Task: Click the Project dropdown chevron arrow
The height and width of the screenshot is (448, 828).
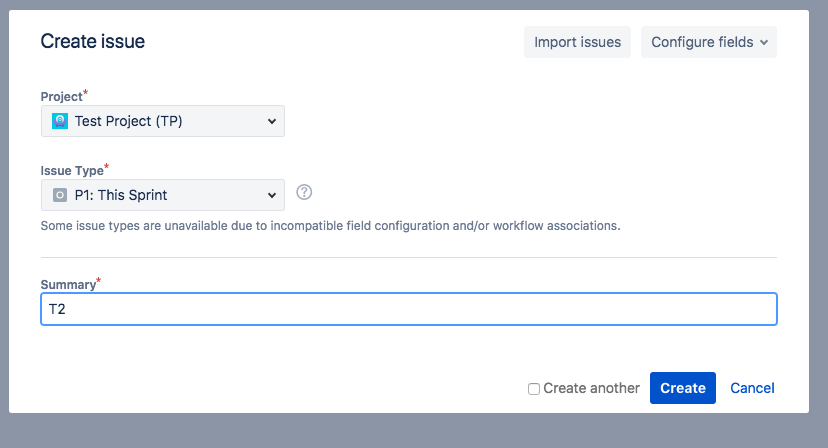Action: coord(271,121)
